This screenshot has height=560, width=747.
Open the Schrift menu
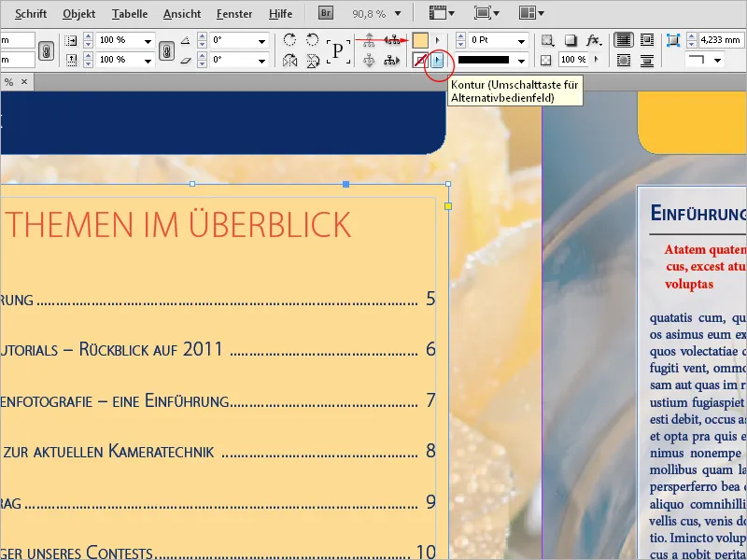[x=31, y=14]
